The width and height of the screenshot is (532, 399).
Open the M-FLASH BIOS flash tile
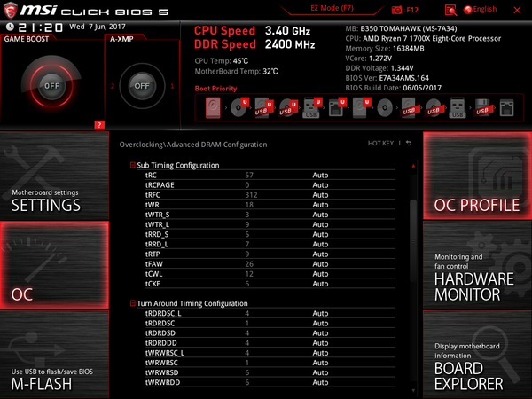pos(54,355)
